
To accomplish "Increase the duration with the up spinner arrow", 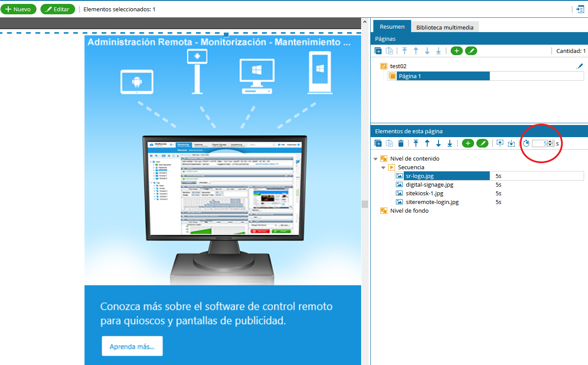I will click(550, 141).
